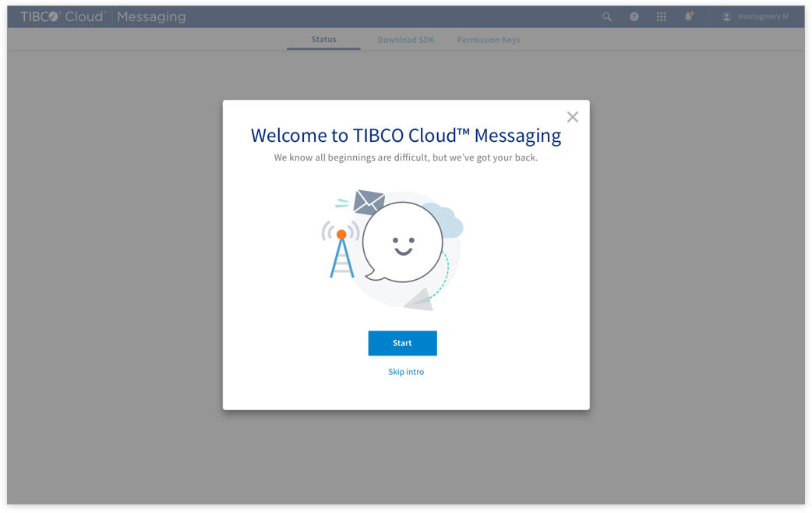
Task: Click the Messaging product title
Action: click(x=151, y=16)
